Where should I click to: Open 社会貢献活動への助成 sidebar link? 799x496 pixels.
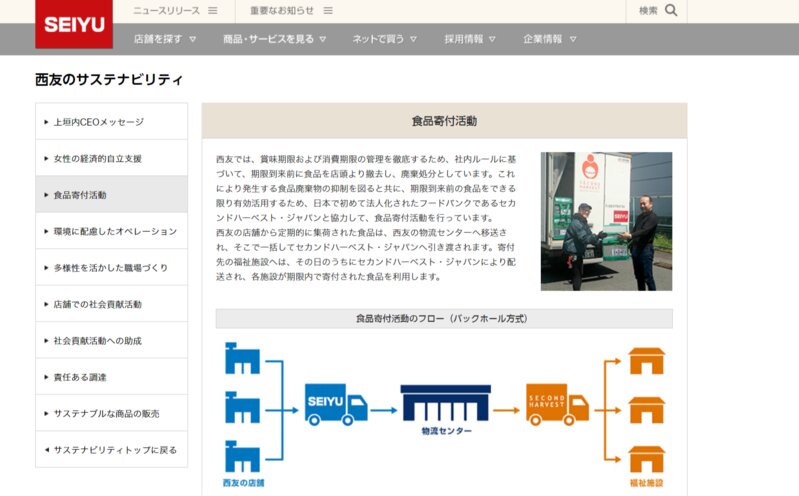(x=112, y=340)
